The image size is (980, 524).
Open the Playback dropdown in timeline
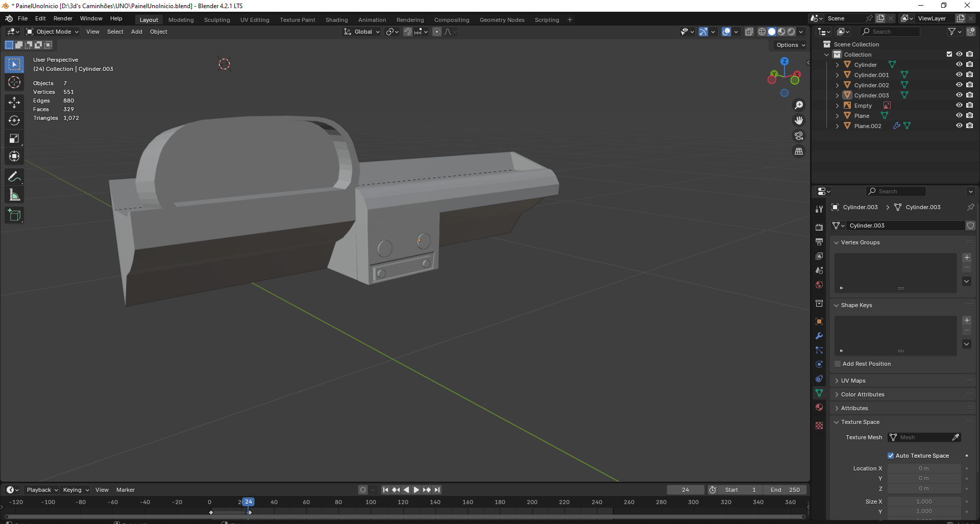click(x=42, y=490)
